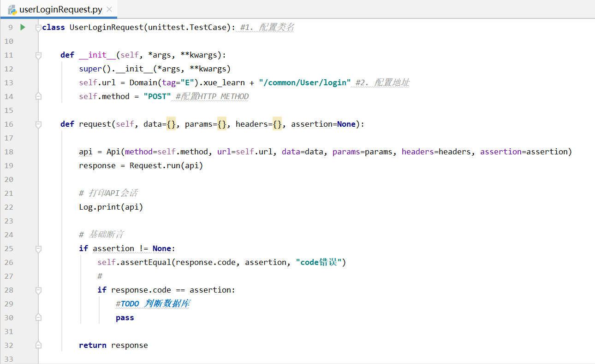
Task: Click the fold end marker at line 32
Action: [38, 345]
